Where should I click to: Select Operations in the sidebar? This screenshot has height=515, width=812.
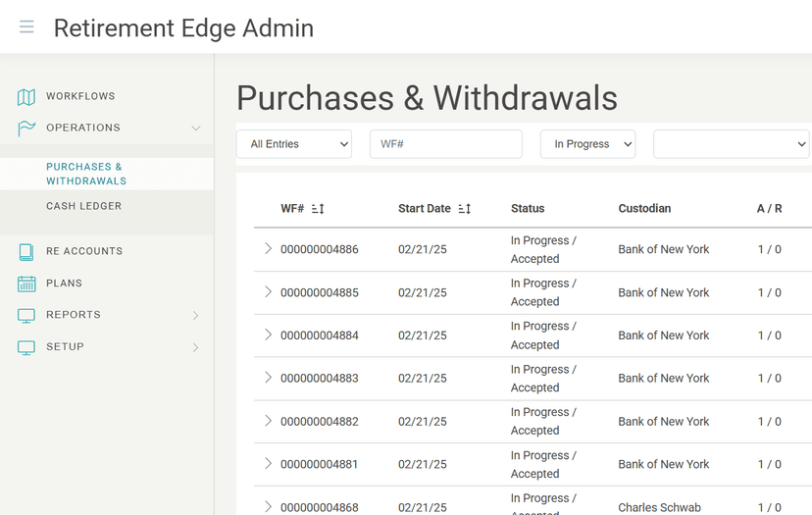pos(83,128)
